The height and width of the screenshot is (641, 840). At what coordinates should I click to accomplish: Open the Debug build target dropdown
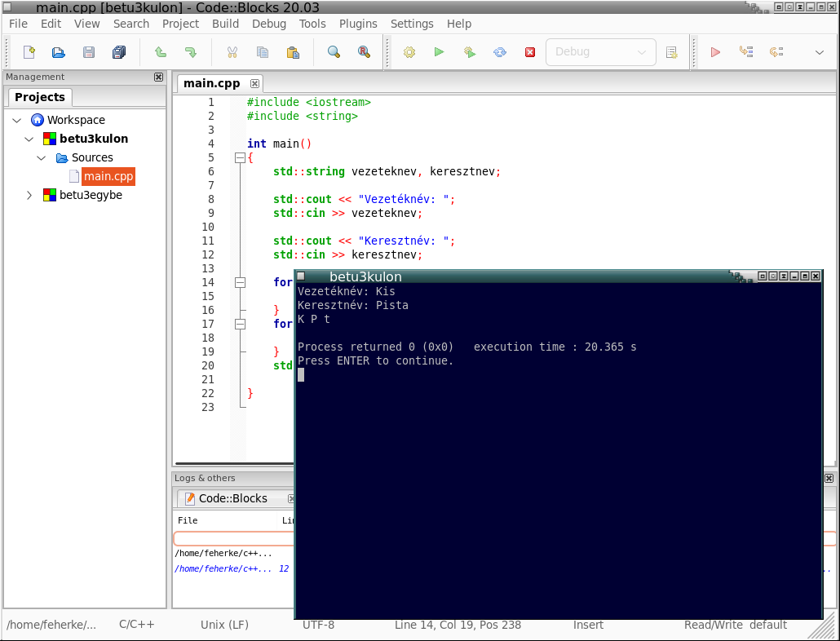coord(600,52)
